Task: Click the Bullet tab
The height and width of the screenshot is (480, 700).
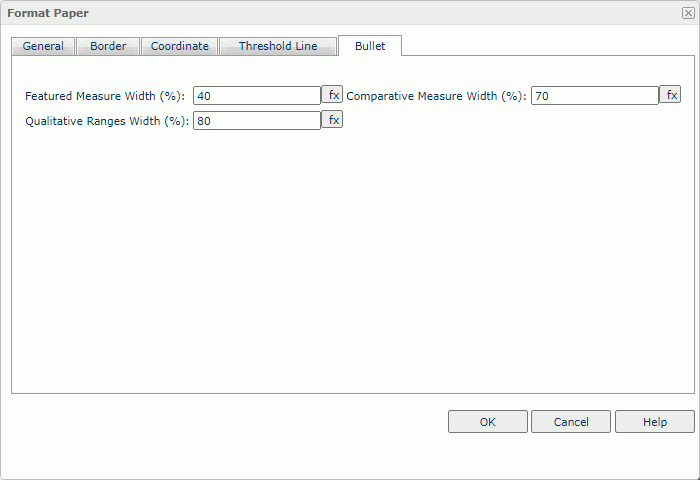Action: [x=370, y=46]
